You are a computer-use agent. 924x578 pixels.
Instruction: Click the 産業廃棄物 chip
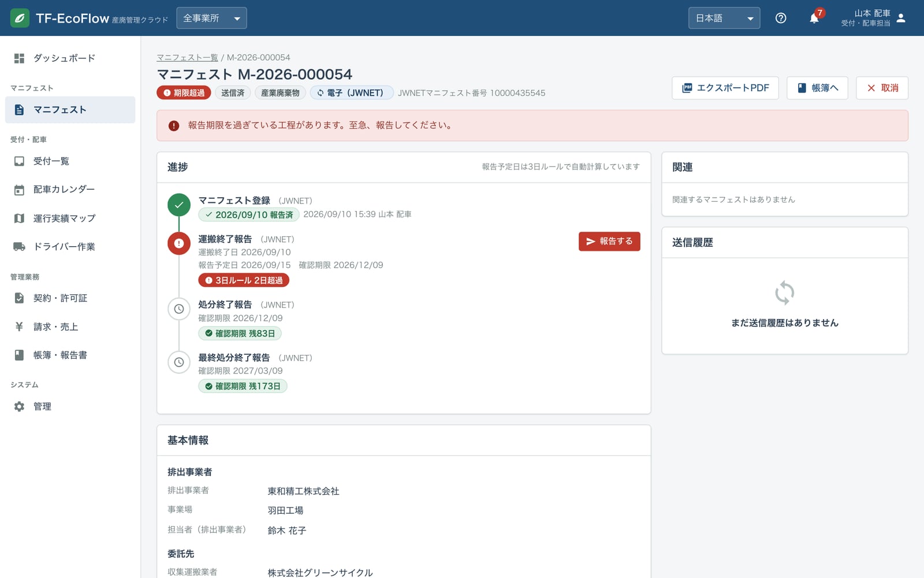point(280,93)
